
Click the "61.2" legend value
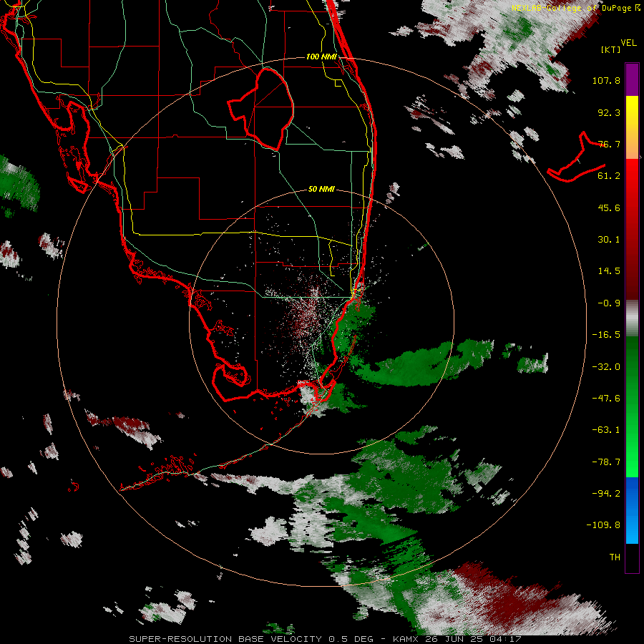coord(609,176)
